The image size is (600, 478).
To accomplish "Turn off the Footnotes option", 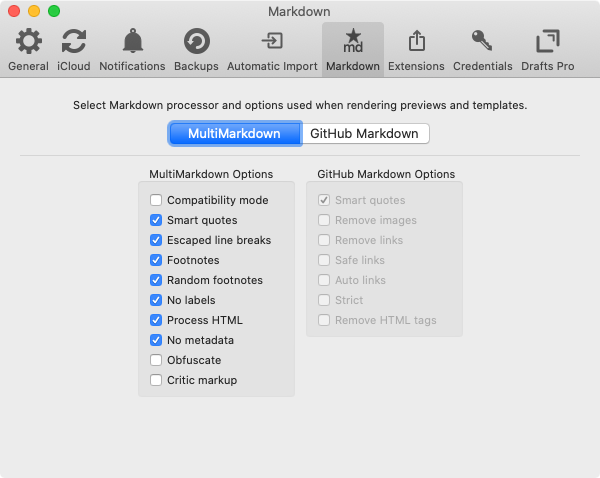I will coord(156,260).
